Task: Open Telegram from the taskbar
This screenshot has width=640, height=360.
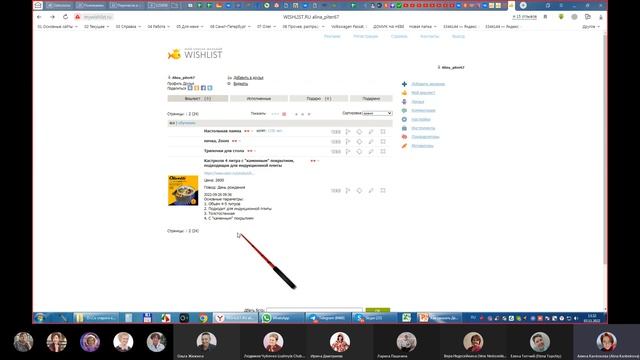Action: point(328,318)
